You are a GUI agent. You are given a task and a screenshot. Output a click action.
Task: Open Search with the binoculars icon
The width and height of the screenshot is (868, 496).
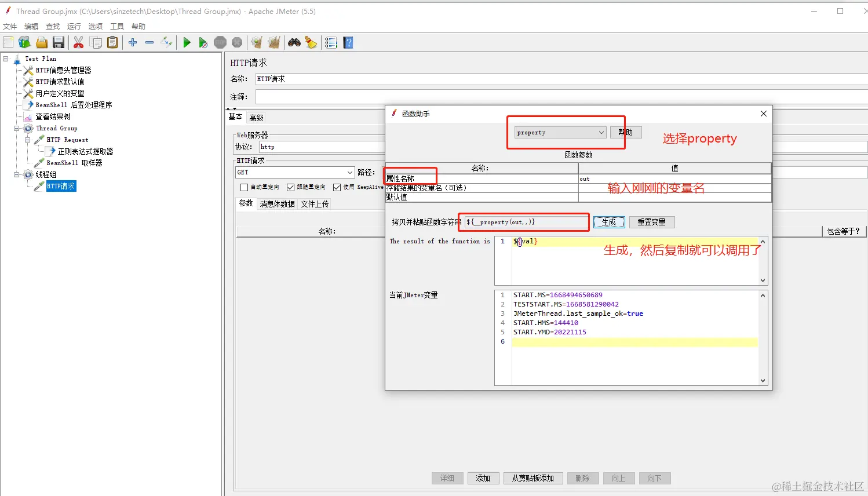pos(294,42)
